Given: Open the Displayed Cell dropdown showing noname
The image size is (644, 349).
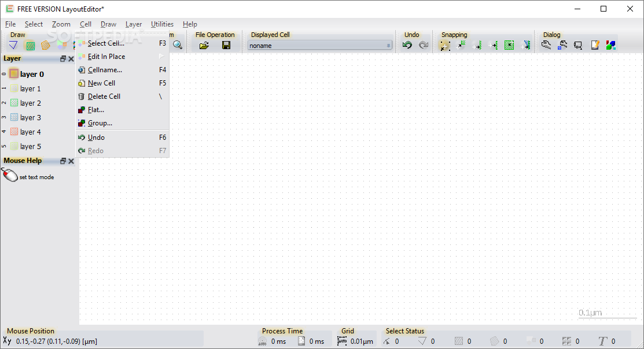Looking at the screenshot, I should click(320, 46).
